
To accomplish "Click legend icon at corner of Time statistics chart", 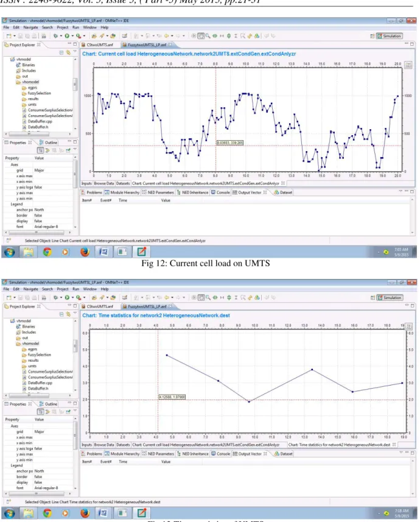I will [x=409, y=326].
